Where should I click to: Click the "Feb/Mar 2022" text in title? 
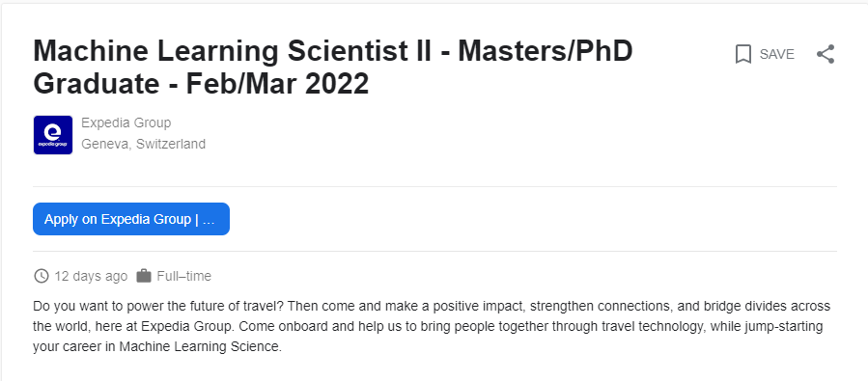(277, 84)
